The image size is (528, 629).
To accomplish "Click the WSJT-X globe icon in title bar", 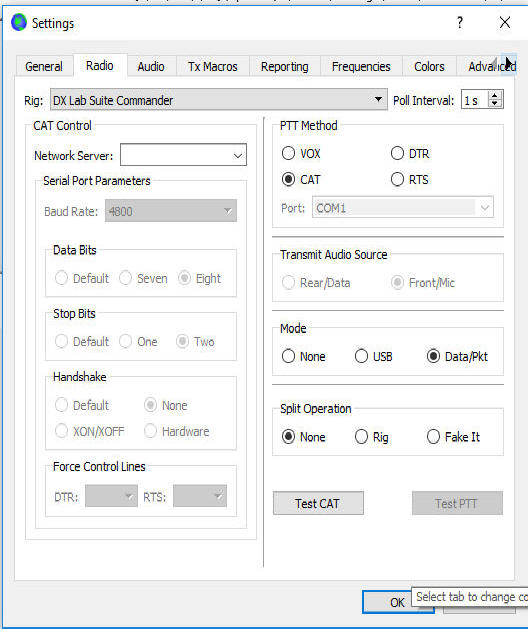I will pos(18,22).
